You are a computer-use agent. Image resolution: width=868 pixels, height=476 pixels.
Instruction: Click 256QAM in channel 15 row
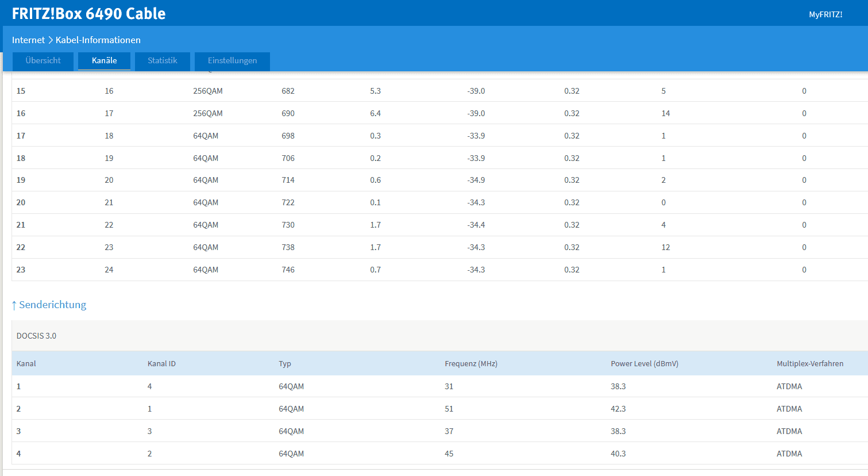click(208, 91)
